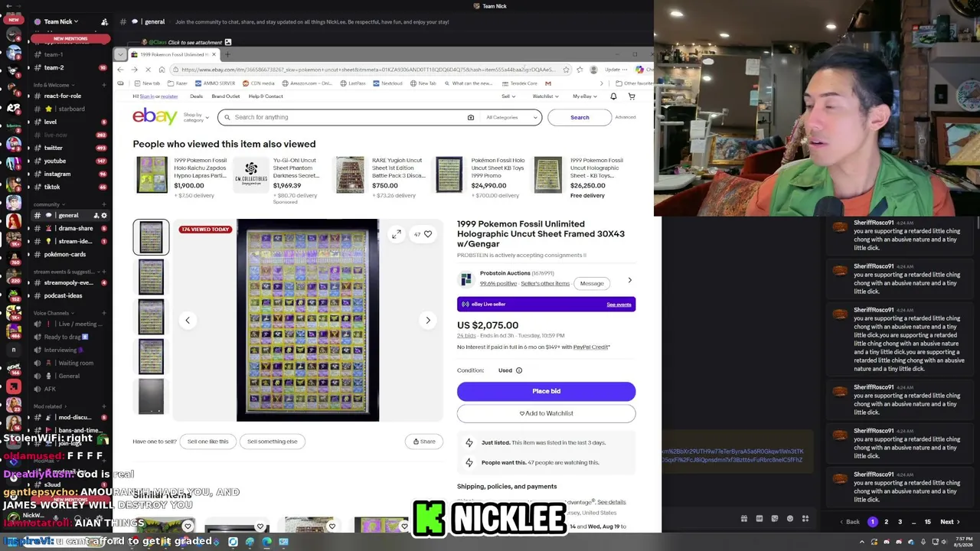Image resolution: width=980 pixels, height=551 pixels.
Task: Open the Discord GIF picker
Action: (x=759, y=519)
